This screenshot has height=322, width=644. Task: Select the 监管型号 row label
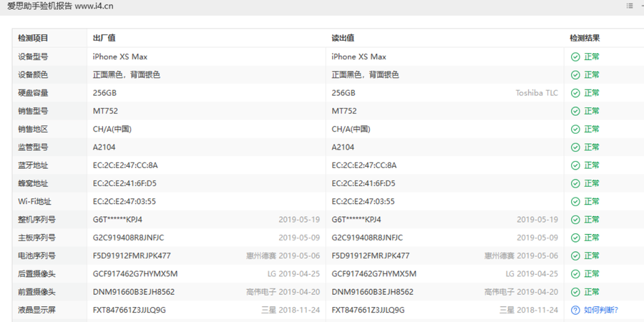tap(33, 147)
